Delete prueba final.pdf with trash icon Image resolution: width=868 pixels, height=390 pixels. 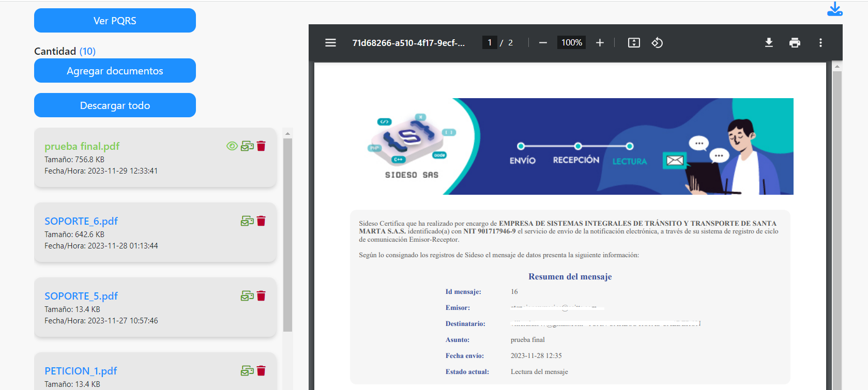tap(261, 146)
